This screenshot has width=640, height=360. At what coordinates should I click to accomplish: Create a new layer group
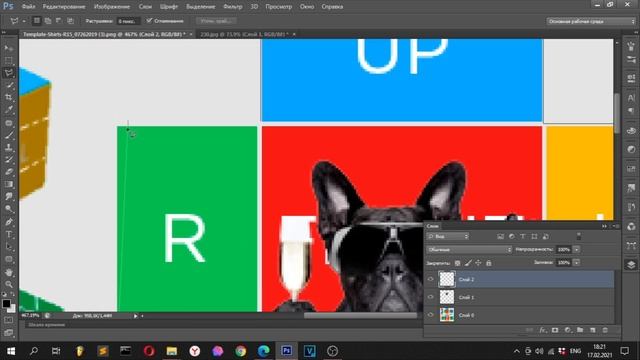pos(580,330)
